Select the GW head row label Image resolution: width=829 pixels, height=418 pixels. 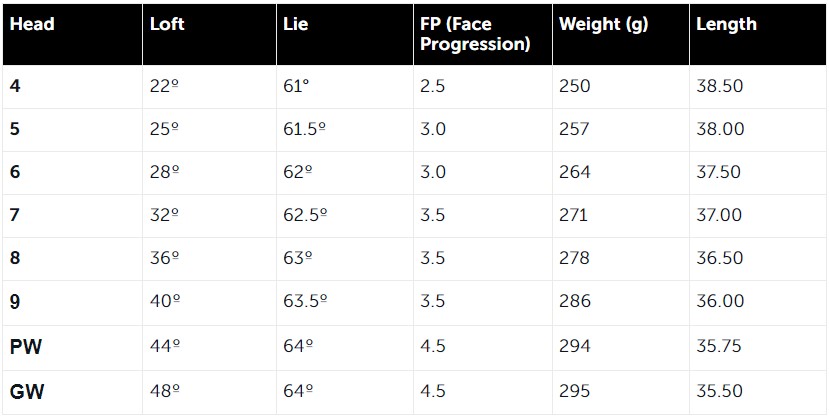tap(26, 392)
